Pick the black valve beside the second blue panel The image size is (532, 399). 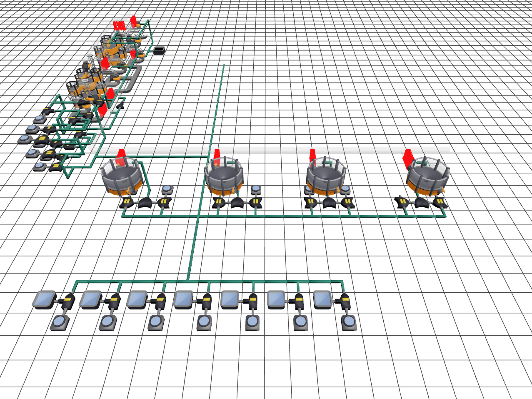coord(113,301)
